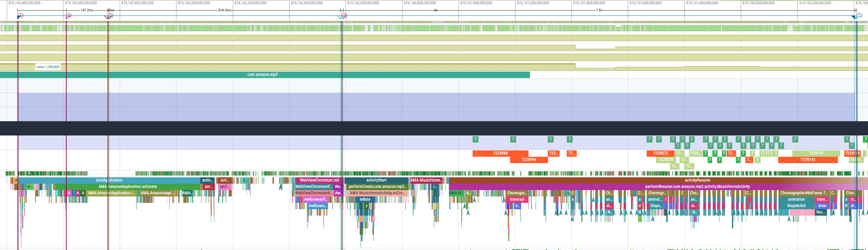Click the inflate slice under MusicHomeActivity.onCreate
Viewport: 868px width, 250px height.
[365, 199]
